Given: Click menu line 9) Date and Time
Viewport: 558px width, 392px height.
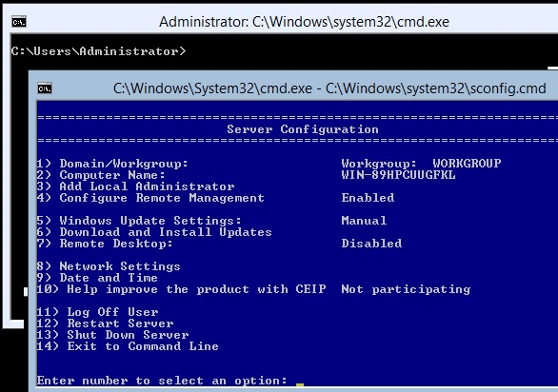Looking at the screenshot, I should click(x=97, y=278).
